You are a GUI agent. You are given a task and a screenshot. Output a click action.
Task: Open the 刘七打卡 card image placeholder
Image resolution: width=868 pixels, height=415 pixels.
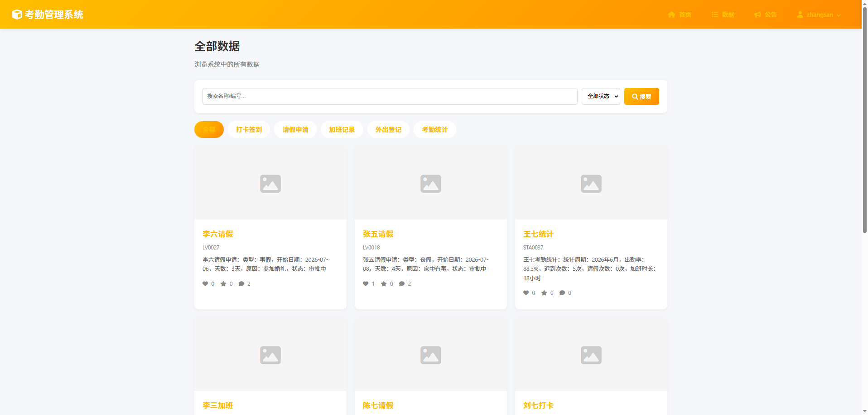[x=591, y=355]
